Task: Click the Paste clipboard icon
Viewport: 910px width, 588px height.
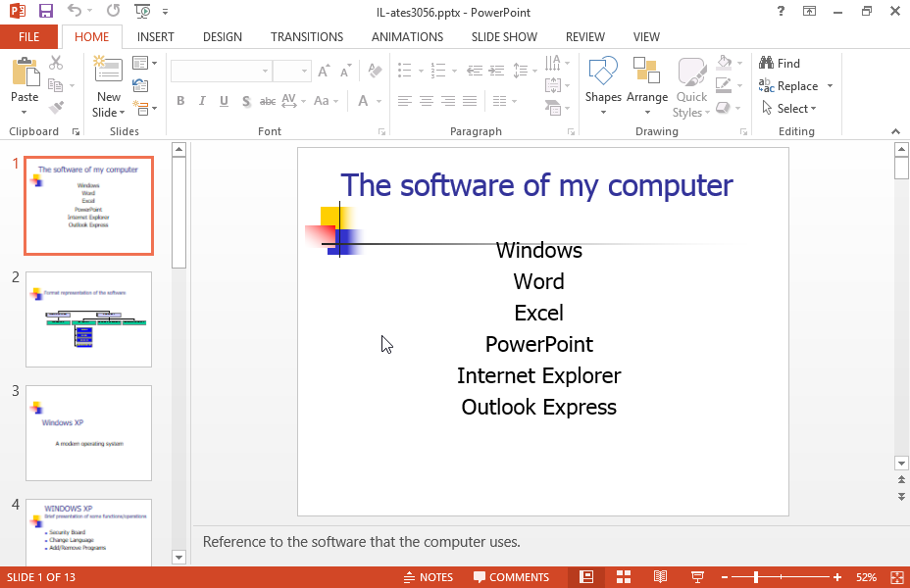Action: click(x=25, y=72)
